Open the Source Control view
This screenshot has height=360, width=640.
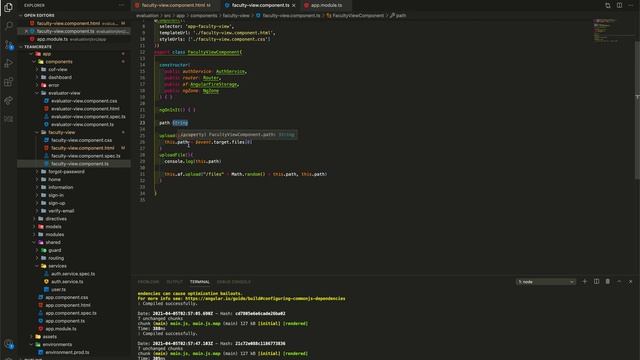(9, 45)
